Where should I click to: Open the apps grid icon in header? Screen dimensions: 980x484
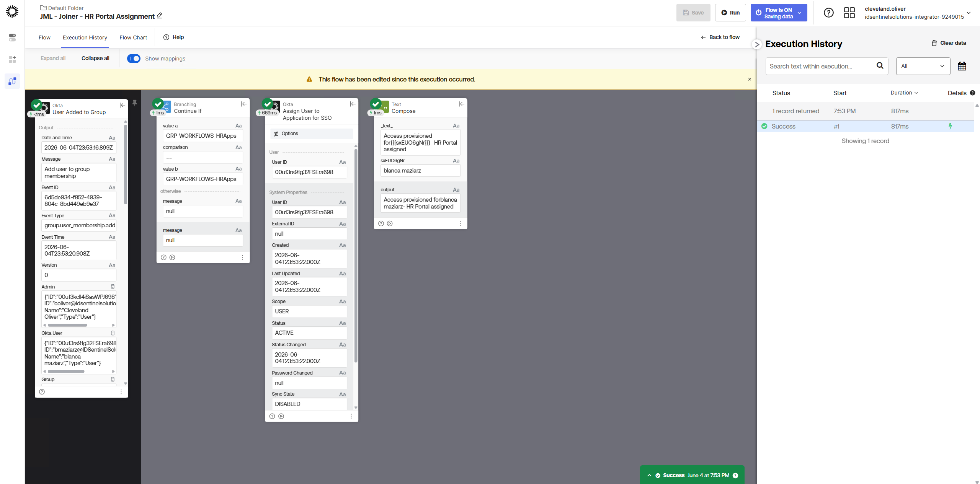click(849, 13)
